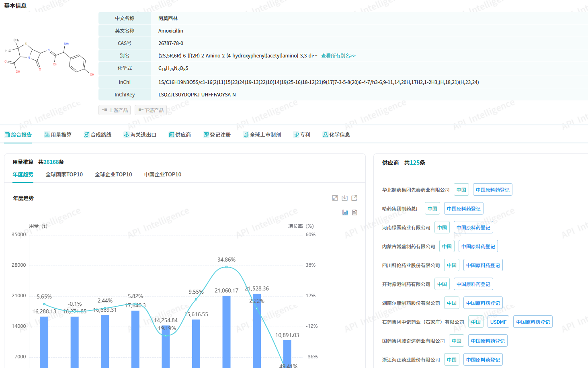Viewport: 588px width, 368px height.
Task: Open the 合成路线 synthesis route tab
Action: 98,135
